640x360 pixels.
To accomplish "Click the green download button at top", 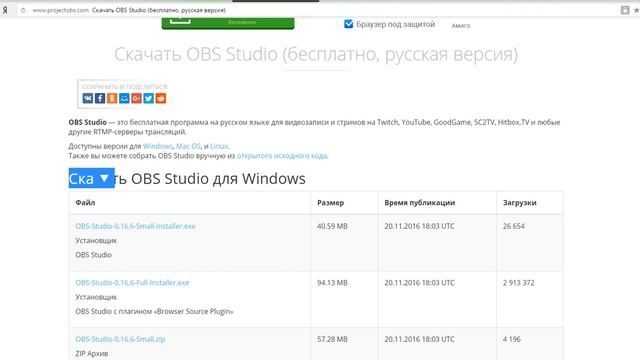I will pyautogui.click(x=228, y=23).
